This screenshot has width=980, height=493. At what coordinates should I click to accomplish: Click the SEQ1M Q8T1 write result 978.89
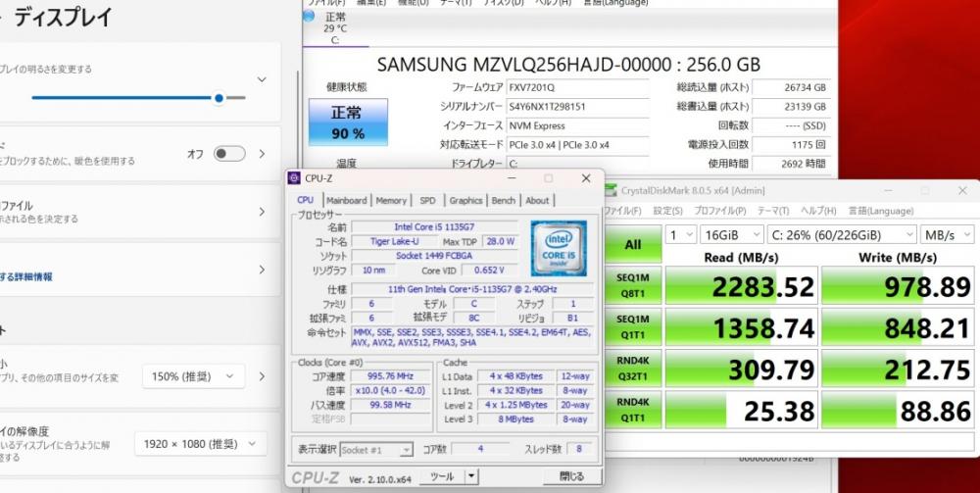point(898,286)
